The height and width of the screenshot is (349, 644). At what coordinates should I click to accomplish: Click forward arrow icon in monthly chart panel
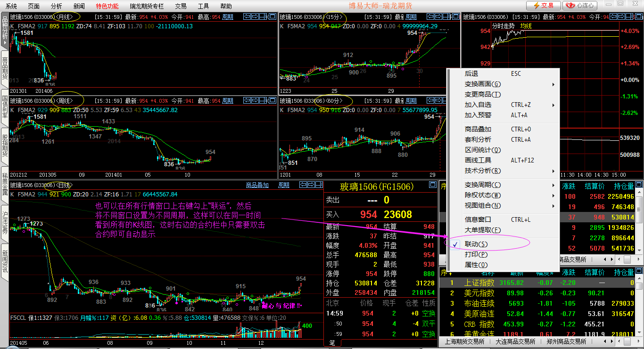(x=255, y=16)
